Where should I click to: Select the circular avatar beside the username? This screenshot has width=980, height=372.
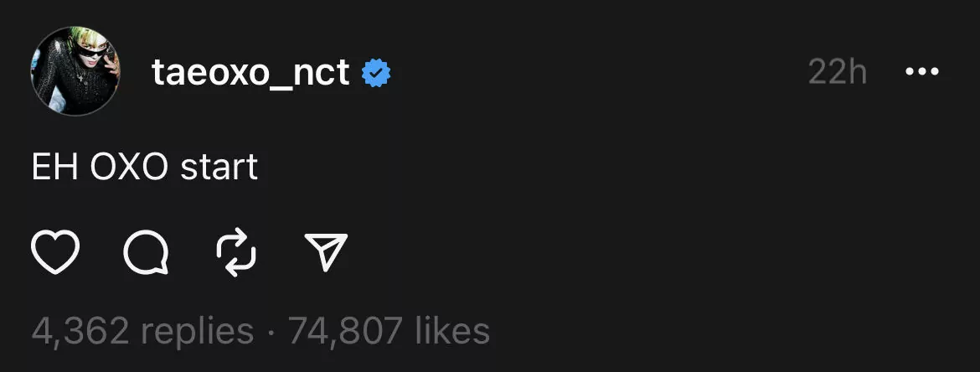[x=75, y=70]
